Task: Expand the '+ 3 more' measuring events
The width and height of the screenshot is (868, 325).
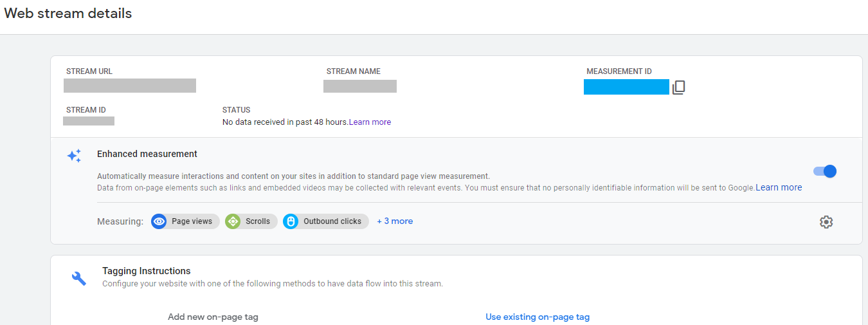Action: (x=395, y=221)
